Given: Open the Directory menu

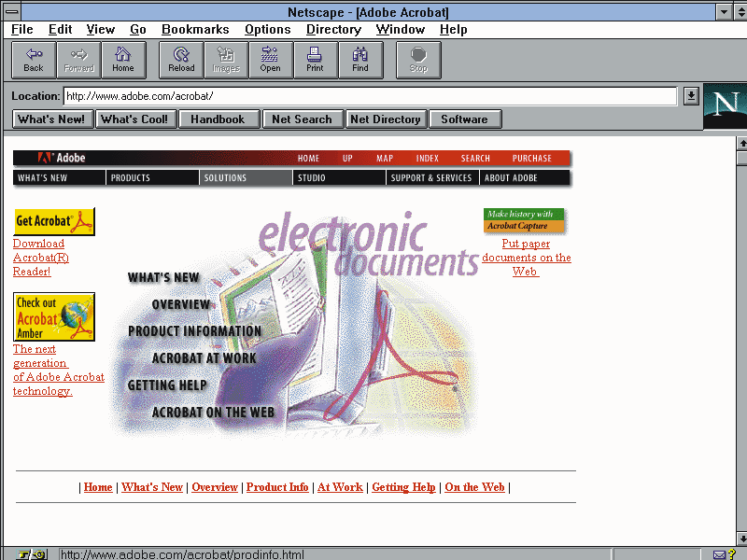Looking at the screenshot, I should tap(333, 30).
